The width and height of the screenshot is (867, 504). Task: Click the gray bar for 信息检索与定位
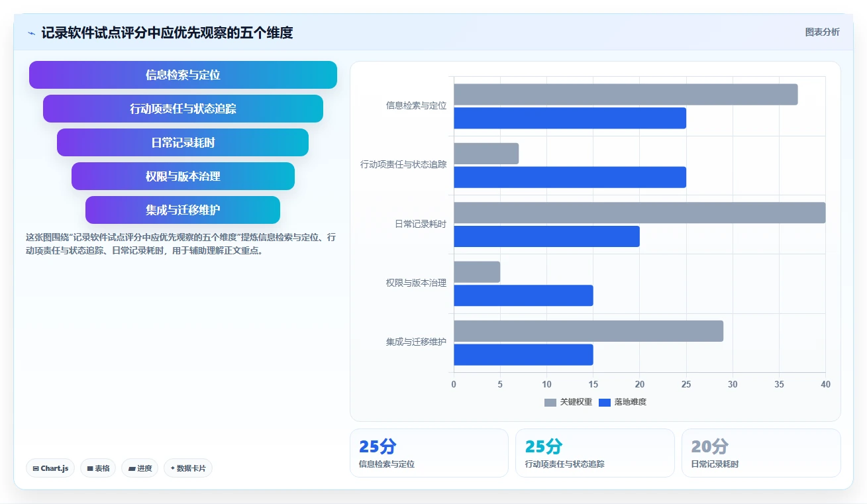tap(625, 95)
